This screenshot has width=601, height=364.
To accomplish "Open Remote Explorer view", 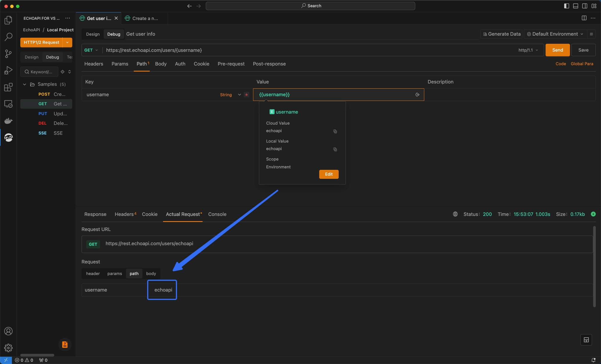I will tap(8, 104).
